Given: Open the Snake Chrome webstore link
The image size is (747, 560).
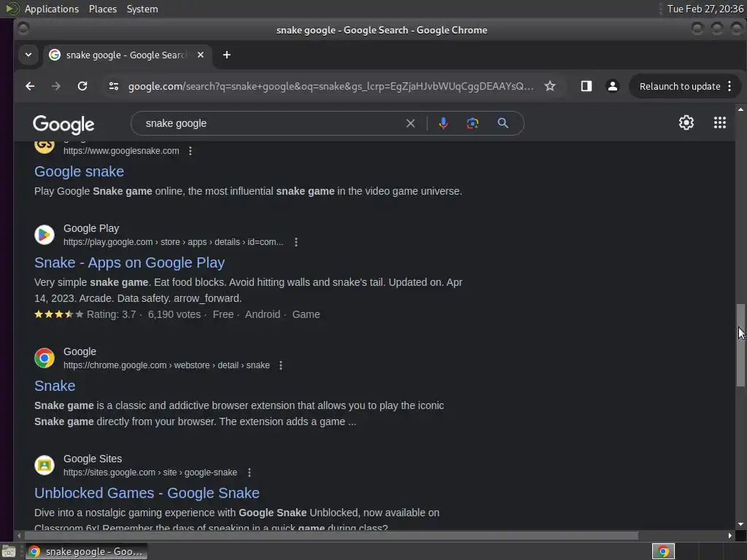Looking at the screenshot, I should coord(55,386).
